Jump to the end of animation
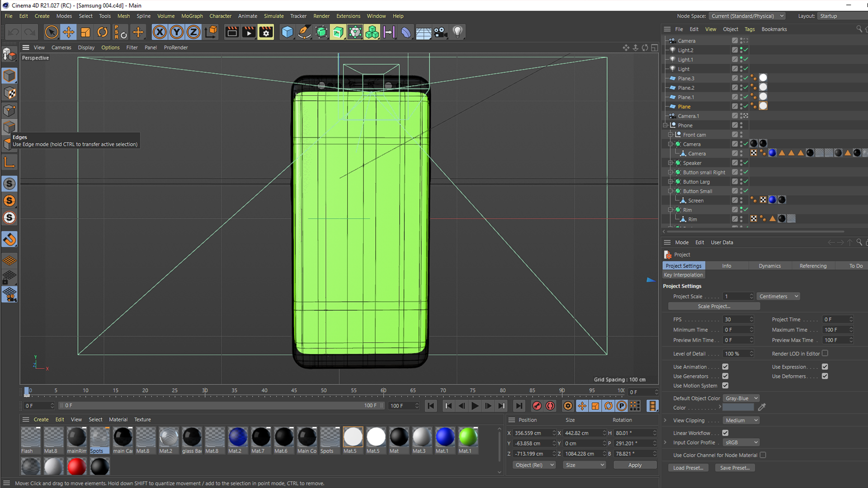Image resolution: width=868 pixels, height=488 pixels. coord(519,406)
